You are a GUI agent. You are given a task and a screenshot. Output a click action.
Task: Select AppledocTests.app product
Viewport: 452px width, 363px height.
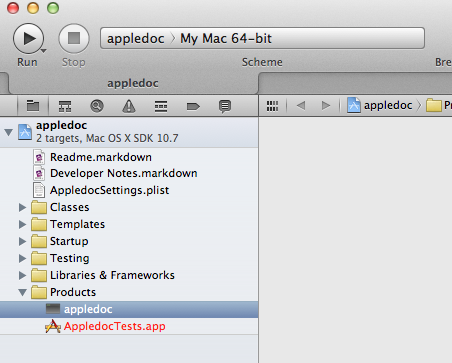pos(114,326)
